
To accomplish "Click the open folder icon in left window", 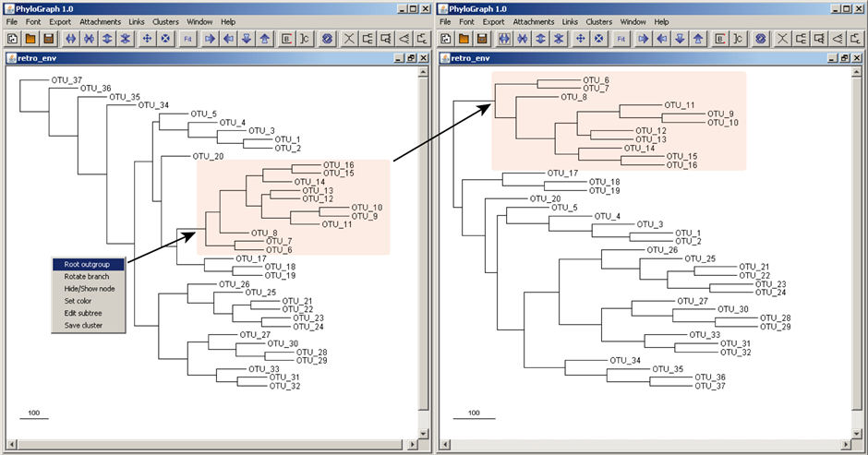I will coord(30,39).
